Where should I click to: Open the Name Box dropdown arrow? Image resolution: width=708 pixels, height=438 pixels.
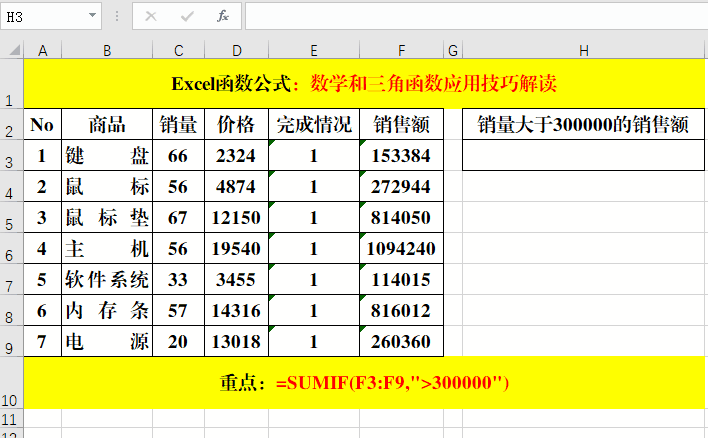[x=92, y=15]
